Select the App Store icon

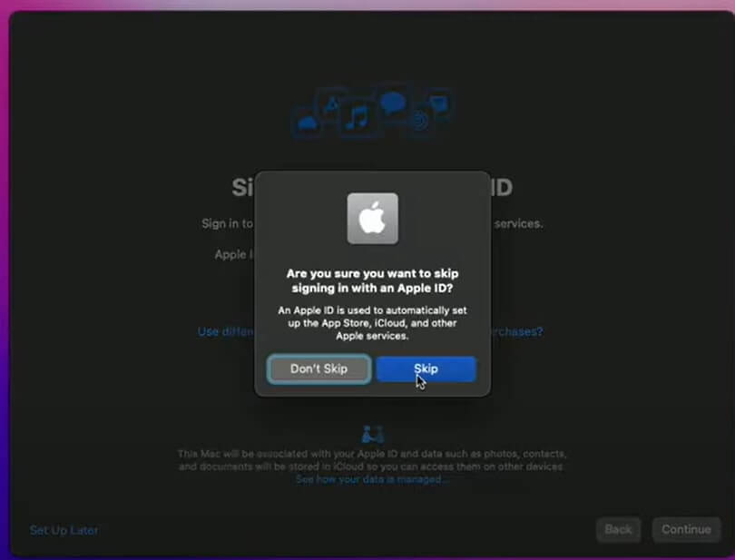click(332, 106)
